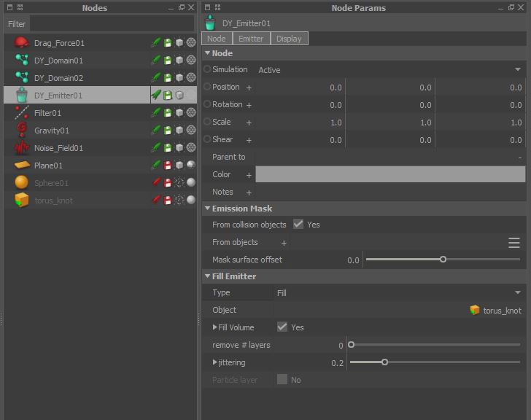Click the torus_knot cube icon in Nodes list
The height and width of the screenshot is (420, 531).
(x=22, y=200)
